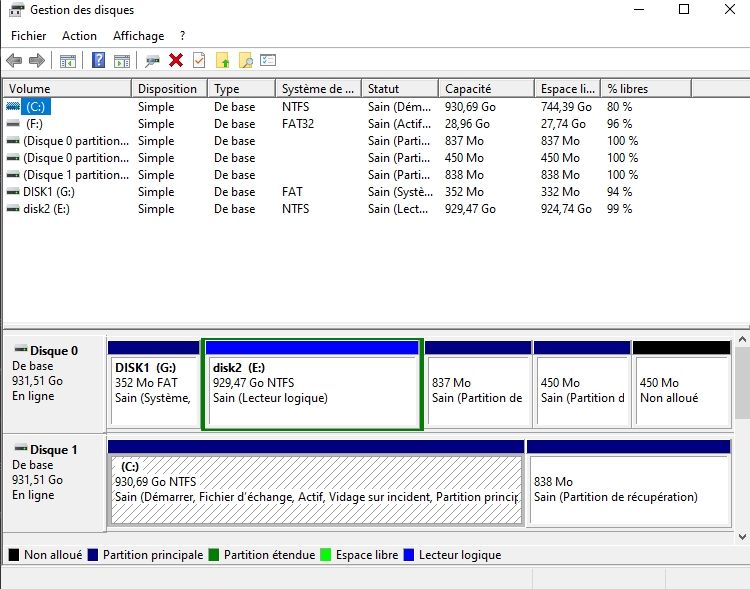
Task: Click the connect/rescan disk toolbar icon
Action: point(152,61)
